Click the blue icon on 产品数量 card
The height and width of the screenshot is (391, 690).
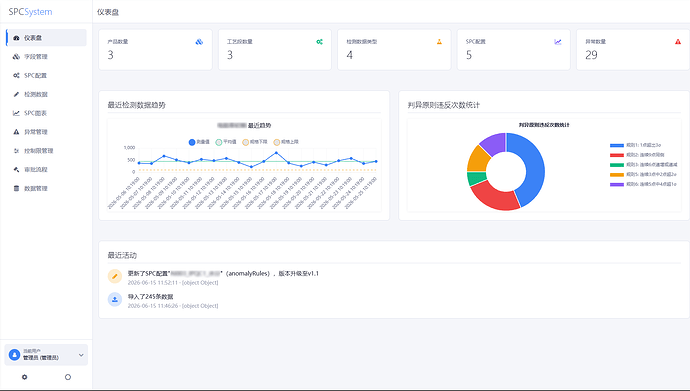click(199, 42)
